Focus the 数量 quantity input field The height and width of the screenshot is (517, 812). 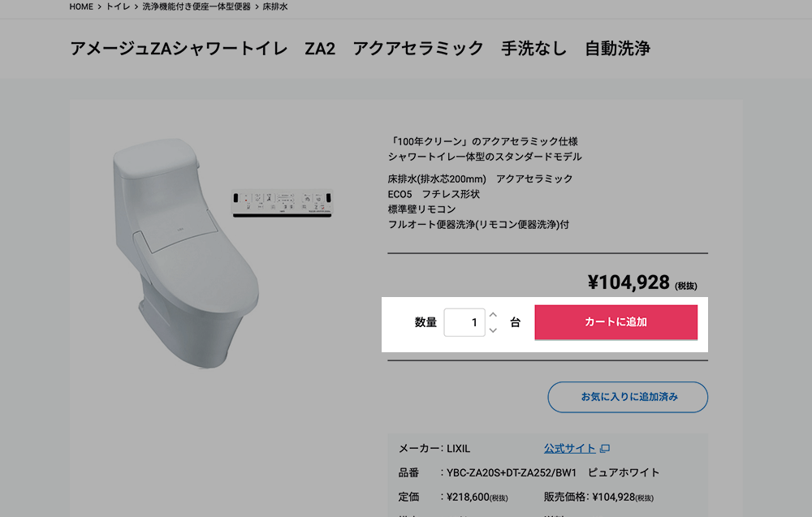click(464, 322)
